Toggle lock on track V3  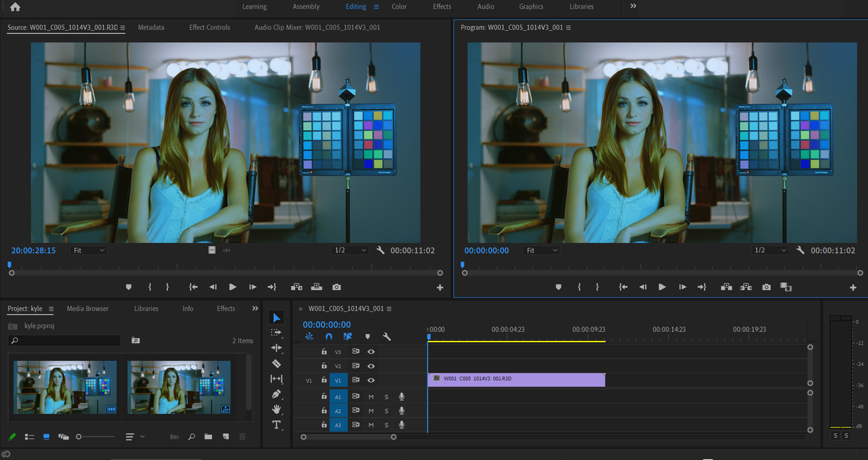pyautogui.click(x=324, y=352)
